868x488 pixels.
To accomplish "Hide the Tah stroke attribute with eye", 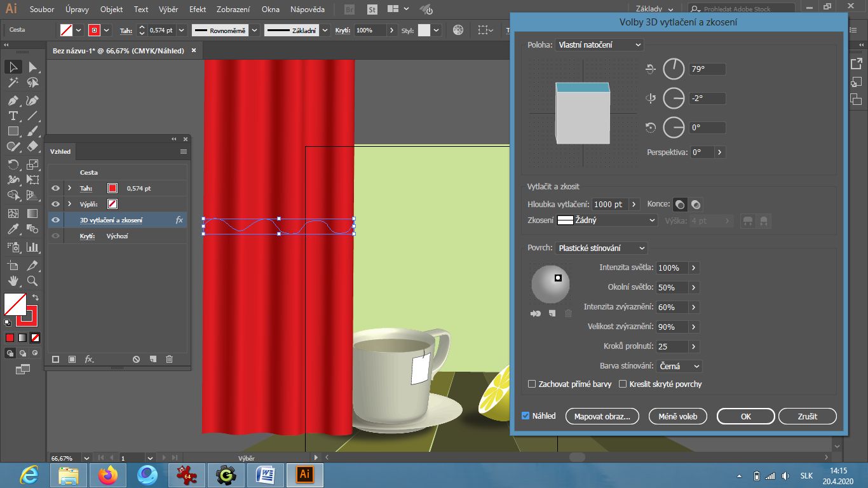I will (56, 189).
